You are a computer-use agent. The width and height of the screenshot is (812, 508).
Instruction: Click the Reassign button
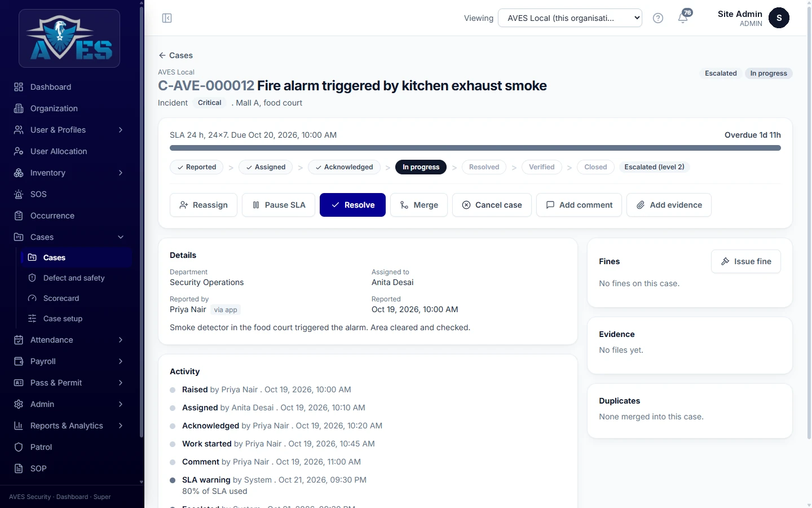[204, 205]
